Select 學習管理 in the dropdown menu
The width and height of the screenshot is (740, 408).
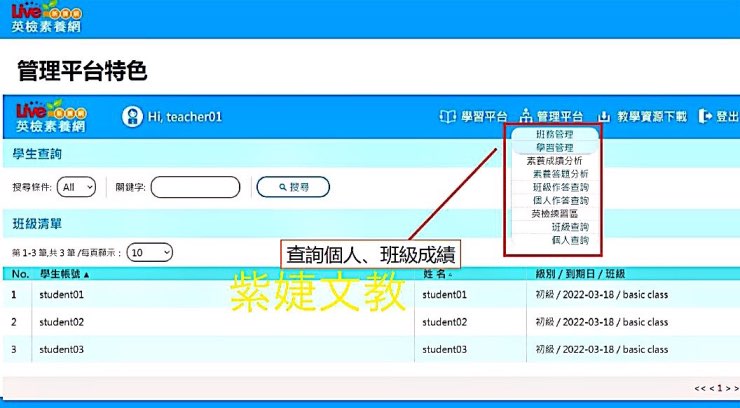click(x=555, y=147)
